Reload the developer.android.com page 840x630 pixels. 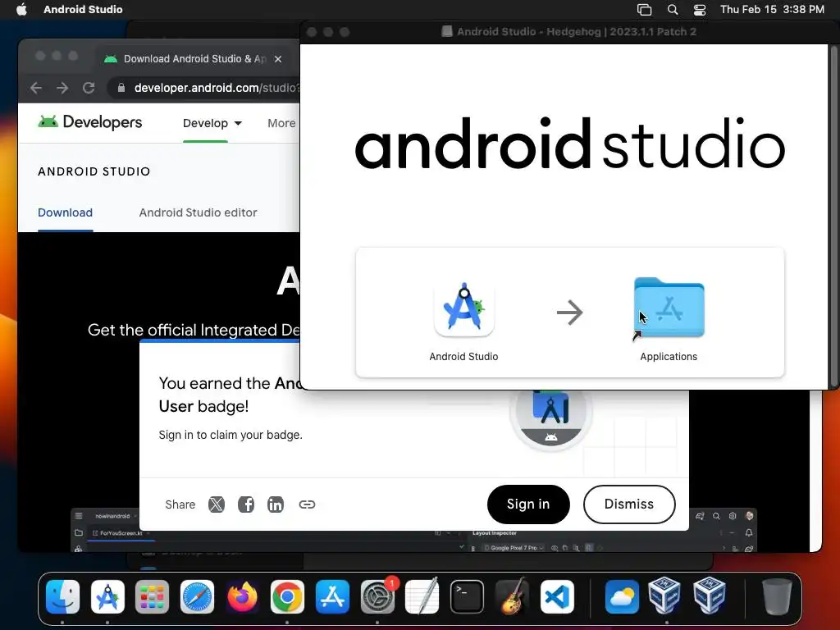click(x=89, y=88)
